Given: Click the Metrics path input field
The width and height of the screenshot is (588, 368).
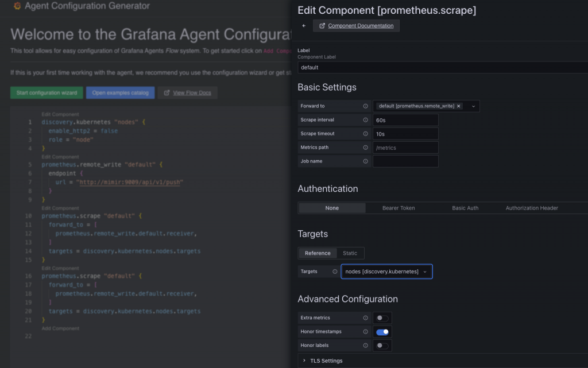Looking at the screenshot, I should (x=405, y=148).
